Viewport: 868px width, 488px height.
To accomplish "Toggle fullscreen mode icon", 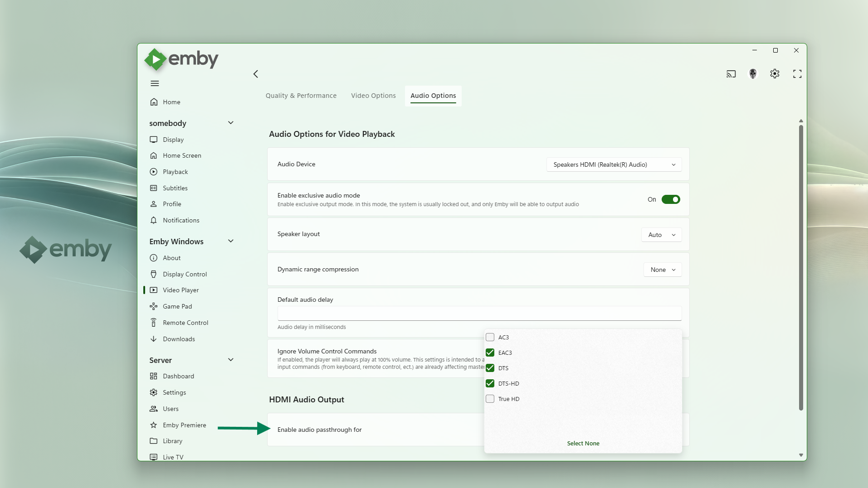I will 797,74.
